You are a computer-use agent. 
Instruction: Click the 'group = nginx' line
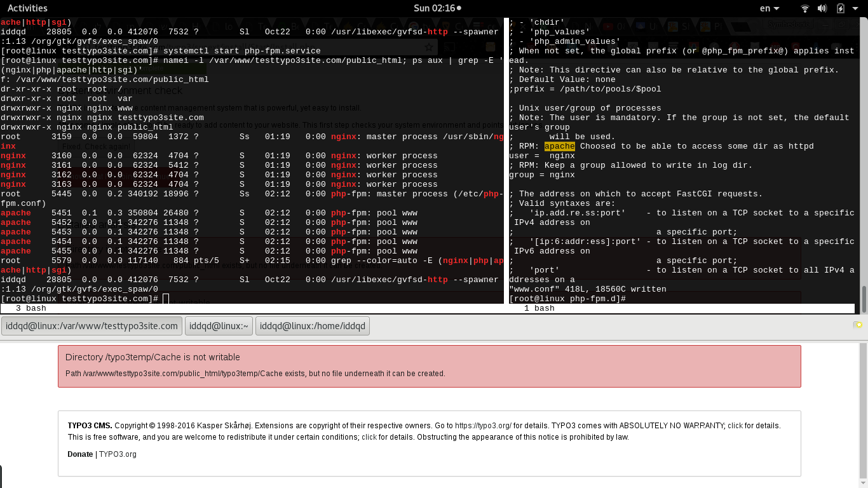pyautogui.click(x=542, y=175)
